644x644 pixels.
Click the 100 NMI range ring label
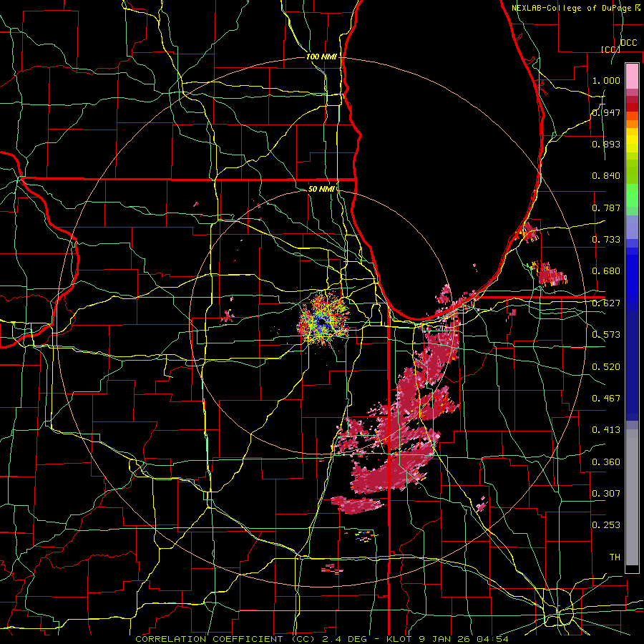click(x=321, y=57)
